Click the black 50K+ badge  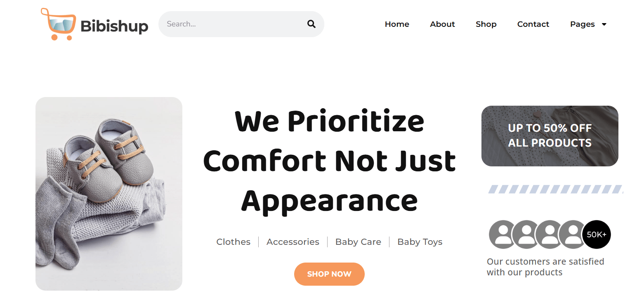(597, 234)
